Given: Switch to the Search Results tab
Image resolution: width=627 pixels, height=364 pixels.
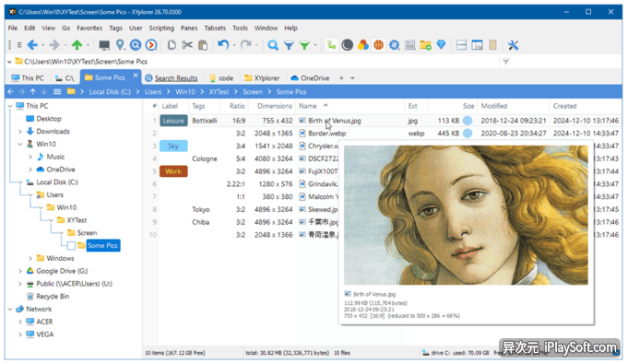Looking at the screenshot, I should [x=172, y=78].
